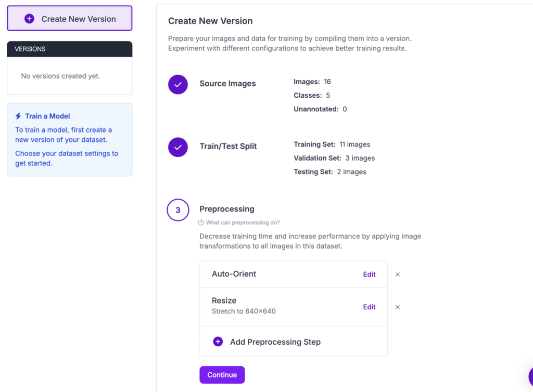Image resolution: width=533 pixels, height=392 pixels.
Task: Edit the Auto-Orient step
Action: pos(369,275)
